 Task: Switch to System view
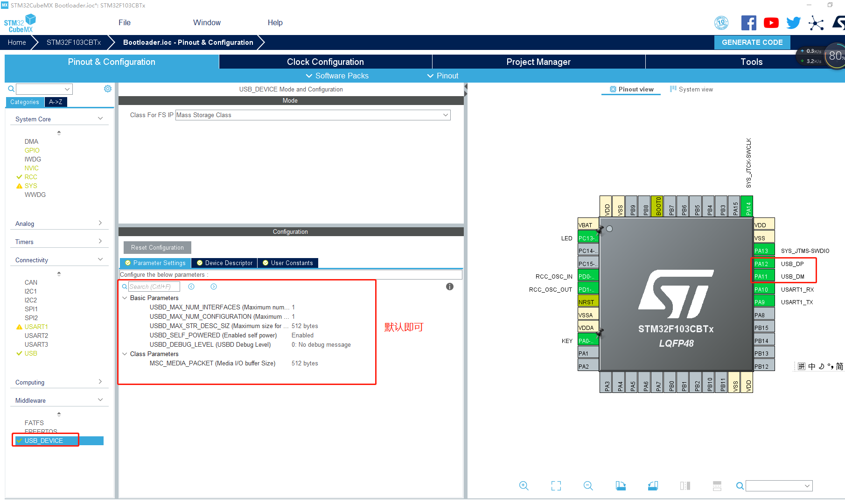[691, 89]
